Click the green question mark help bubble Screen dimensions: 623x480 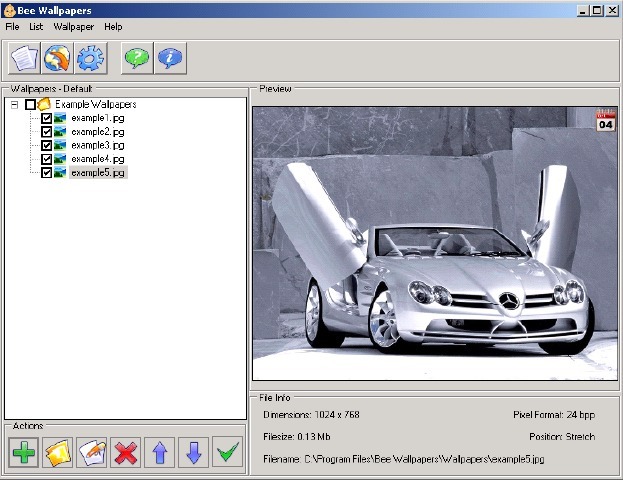(x=137, y=59)
